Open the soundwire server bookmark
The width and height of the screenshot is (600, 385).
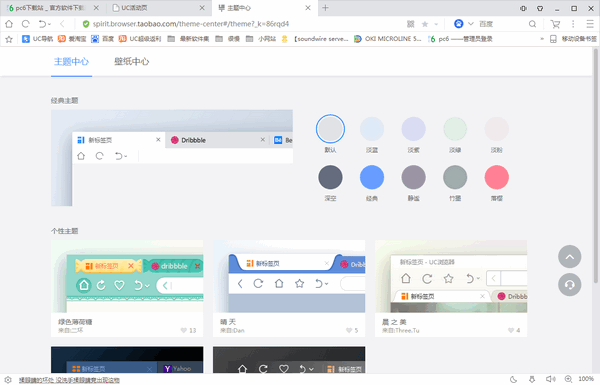coord(315,39)
